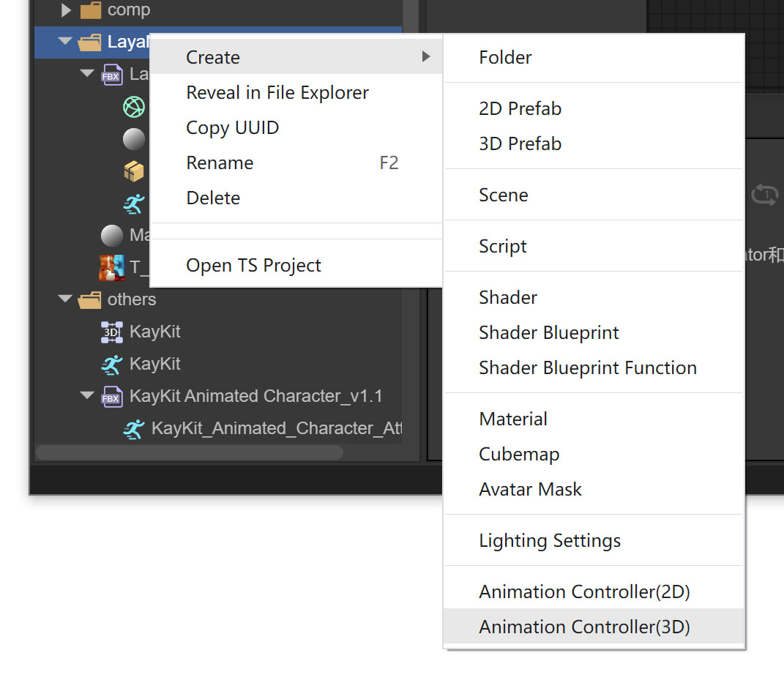This screenshot has height=683, width=784.
Task: Click the comp folder icon
Action: tap(90, 10)
